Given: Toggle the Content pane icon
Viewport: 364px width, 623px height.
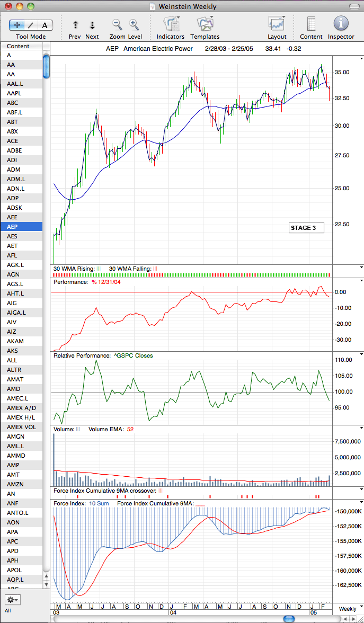Looking at the screenshot, I should tap(311, 24).
